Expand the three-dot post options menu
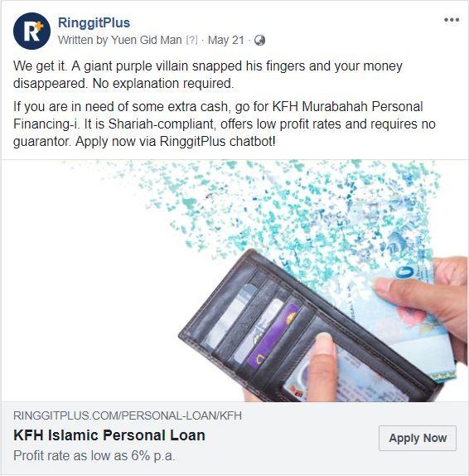The height and width of the screenshot is (476, 469). 452,20
